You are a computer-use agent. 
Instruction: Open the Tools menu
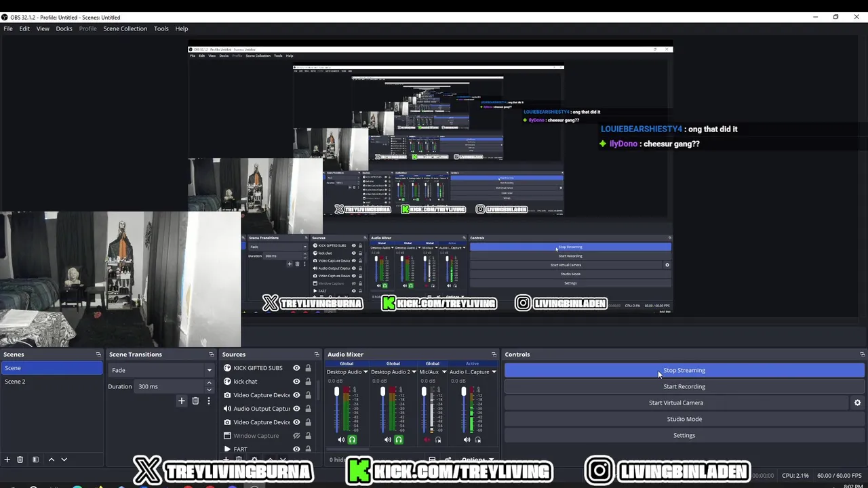pyautogui.click(x=161, y=28)
